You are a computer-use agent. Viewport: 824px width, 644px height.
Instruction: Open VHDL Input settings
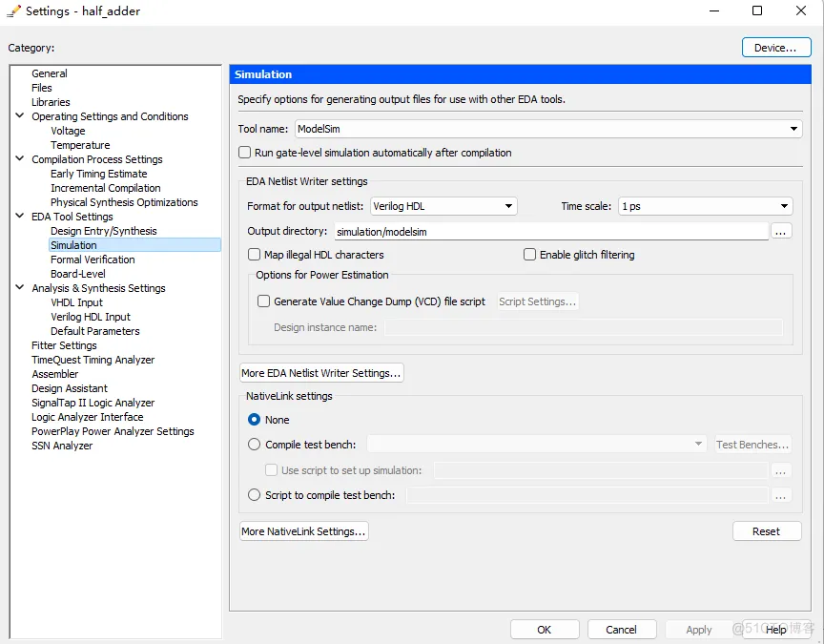tap(76, 302)
